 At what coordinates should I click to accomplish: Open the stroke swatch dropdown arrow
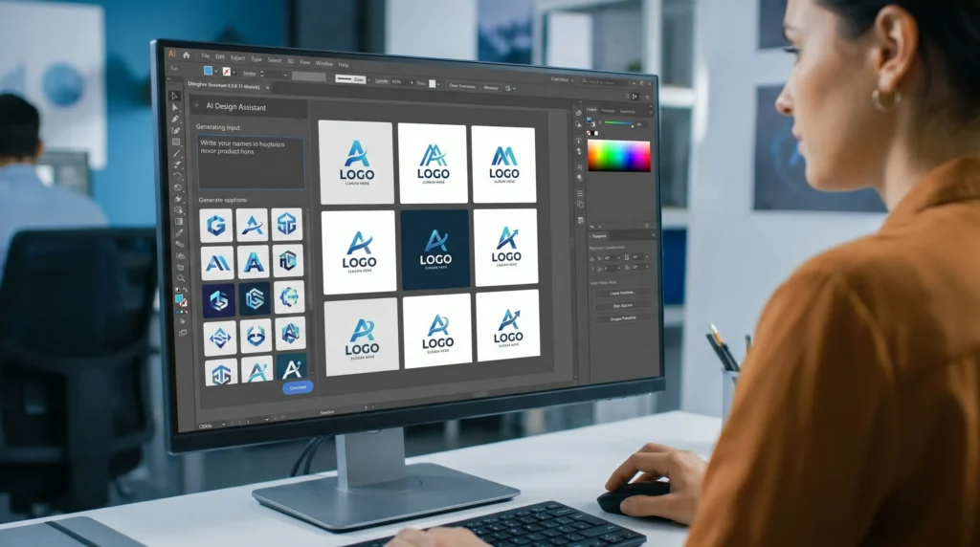point(234,73)
